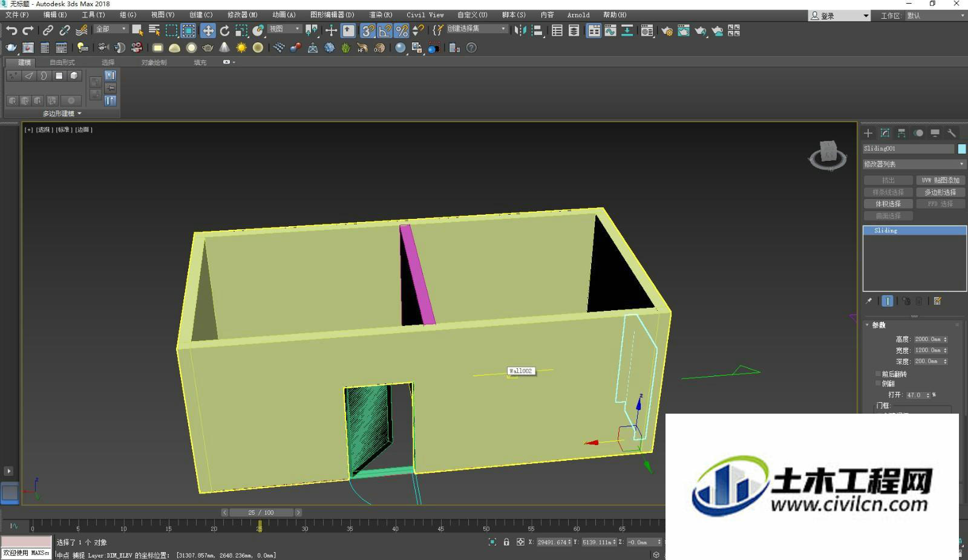Activate the Select and Rotate tool
The height and width of the screenshot is (560, 968).
(x=225, y=30)
